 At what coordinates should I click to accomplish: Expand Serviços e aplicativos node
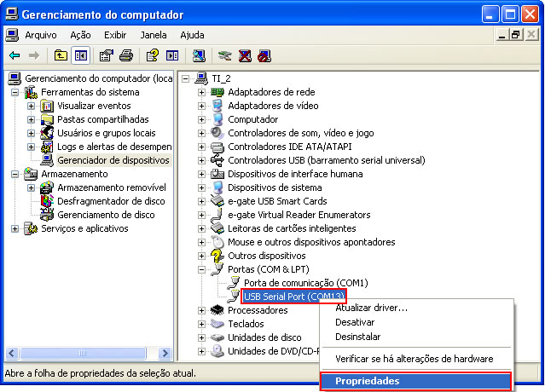pos(14,228)
